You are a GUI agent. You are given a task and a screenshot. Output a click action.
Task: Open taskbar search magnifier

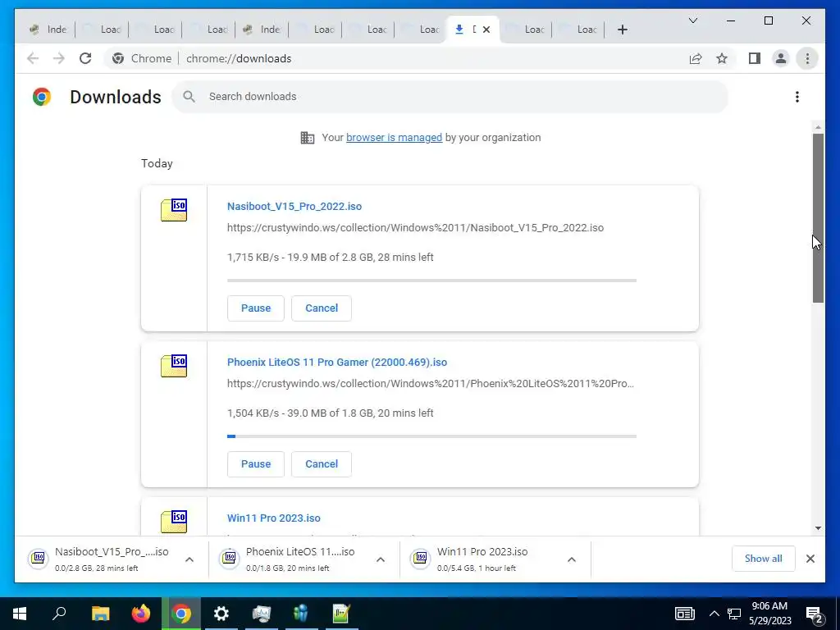[x=59, y=614]
